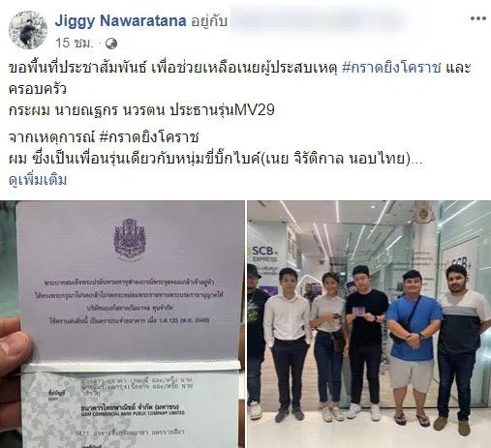This screenshot has width=491, height=448.
Task: Click the Siam Commercial Bank text on the passbook
Action: pyautogui.click(x=133, y=409)
